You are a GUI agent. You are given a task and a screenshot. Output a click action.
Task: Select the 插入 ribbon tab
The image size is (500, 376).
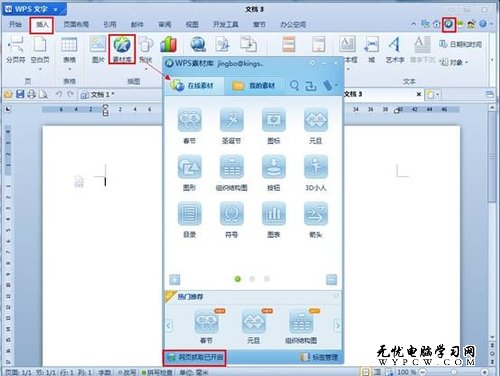click(42, 24)
